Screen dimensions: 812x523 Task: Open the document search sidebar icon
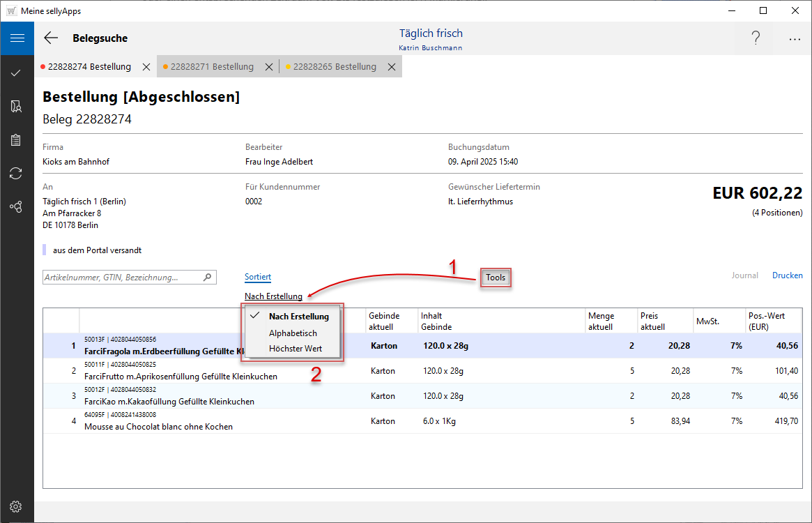point(16,106)
